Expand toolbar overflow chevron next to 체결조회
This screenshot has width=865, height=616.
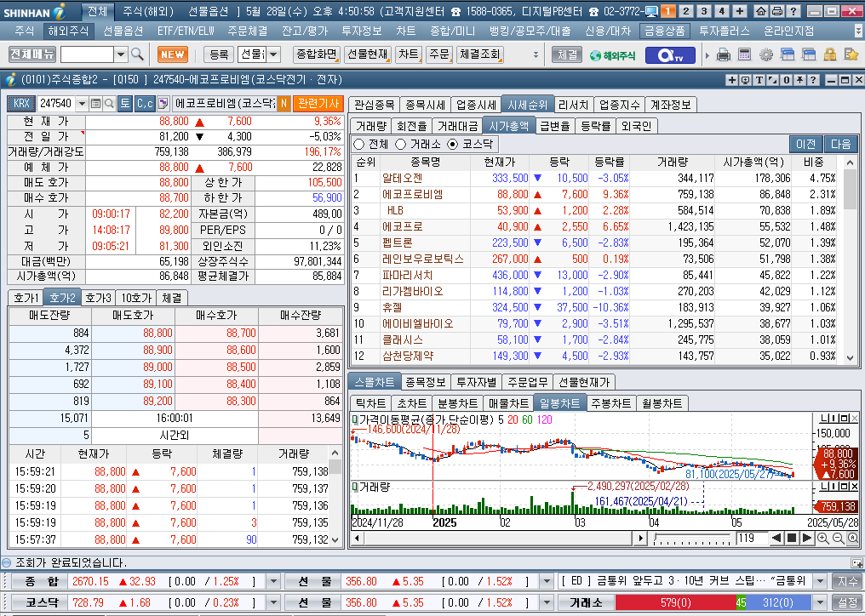click(x=536, y=54)
